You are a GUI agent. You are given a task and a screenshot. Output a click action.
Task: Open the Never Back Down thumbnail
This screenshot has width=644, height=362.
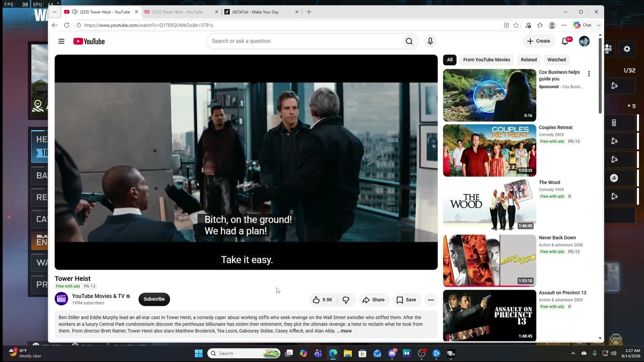(x=490, y=260)
